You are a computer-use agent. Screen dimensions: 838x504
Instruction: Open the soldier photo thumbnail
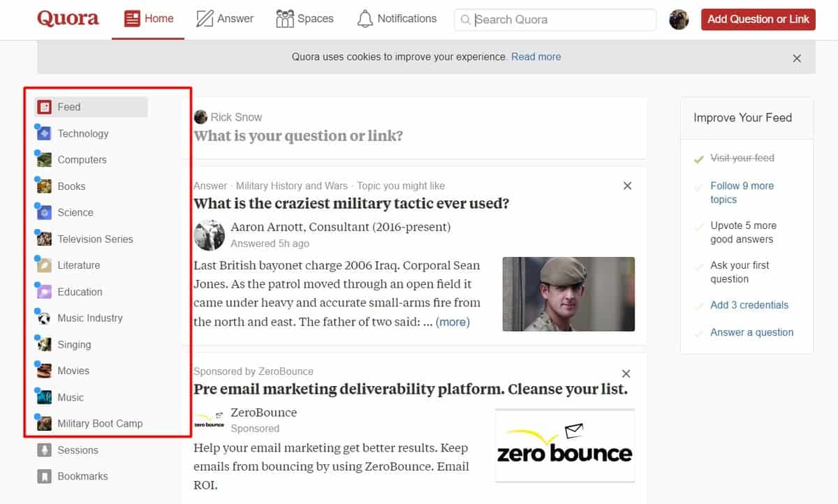point(568,294)
